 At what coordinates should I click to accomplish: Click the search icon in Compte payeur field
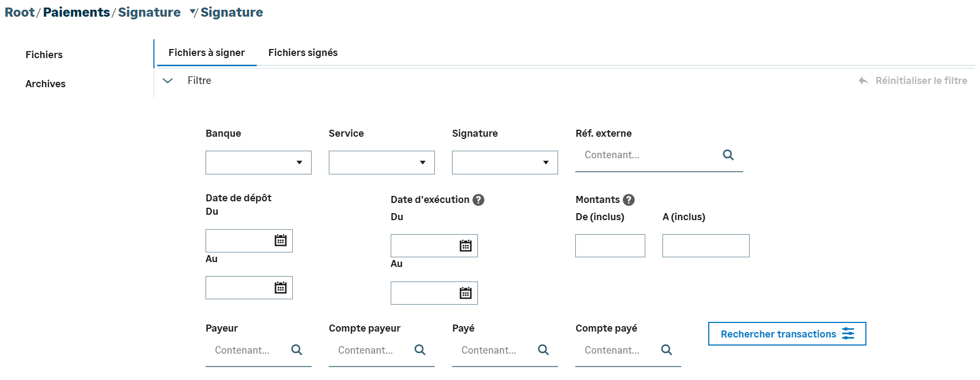(420, 350)
